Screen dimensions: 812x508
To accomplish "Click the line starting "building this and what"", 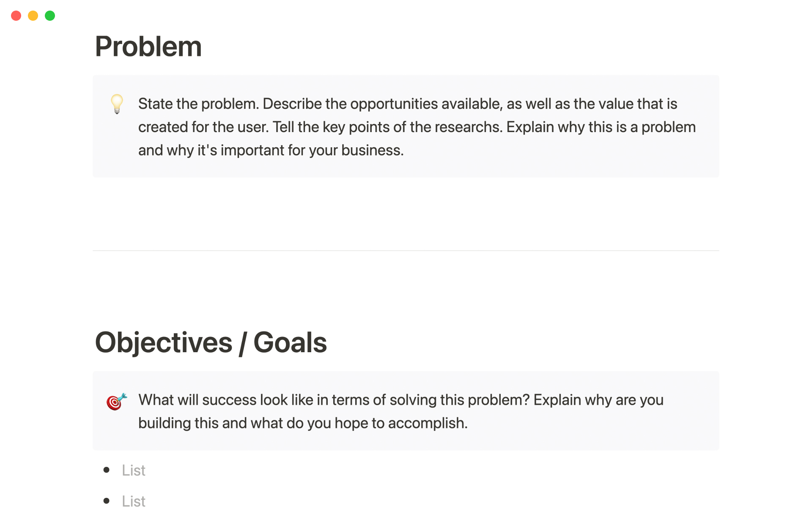I will 303,423.
